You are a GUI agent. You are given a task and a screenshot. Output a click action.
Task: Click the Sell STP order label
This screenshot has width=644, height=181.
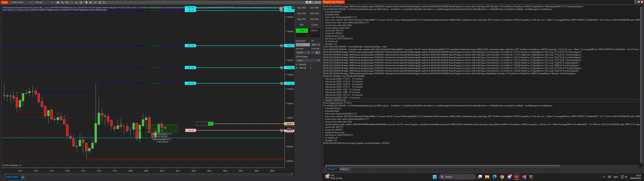pyautogui.click(x=191, y=130)
